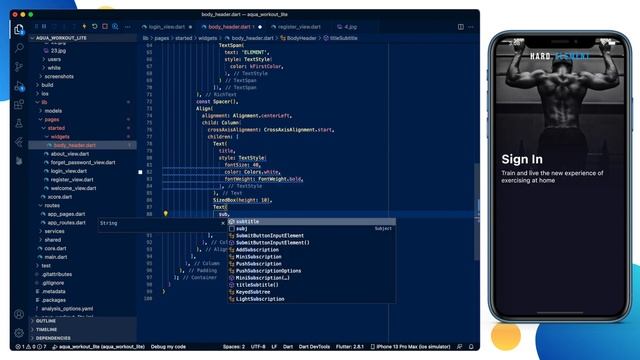Pause the debug session
Viewport: 640px width, 360px height.
point(44,27)
